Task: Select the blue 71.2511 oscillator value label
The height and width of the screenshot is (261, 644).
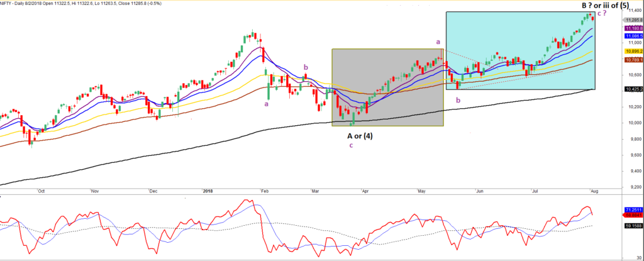Action: click(x=633, y=209)
